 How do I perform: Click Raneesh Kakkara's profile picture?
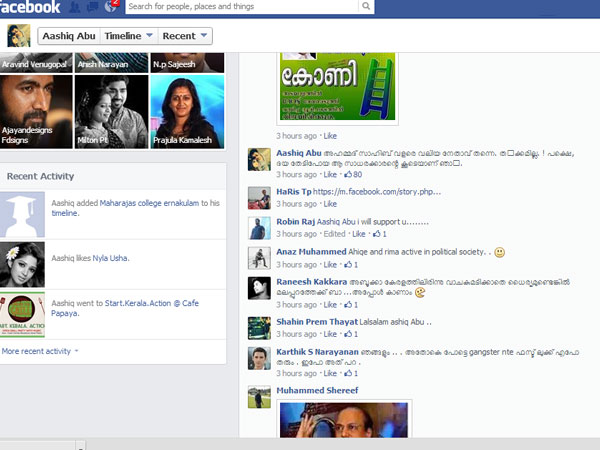click(259, 289)
